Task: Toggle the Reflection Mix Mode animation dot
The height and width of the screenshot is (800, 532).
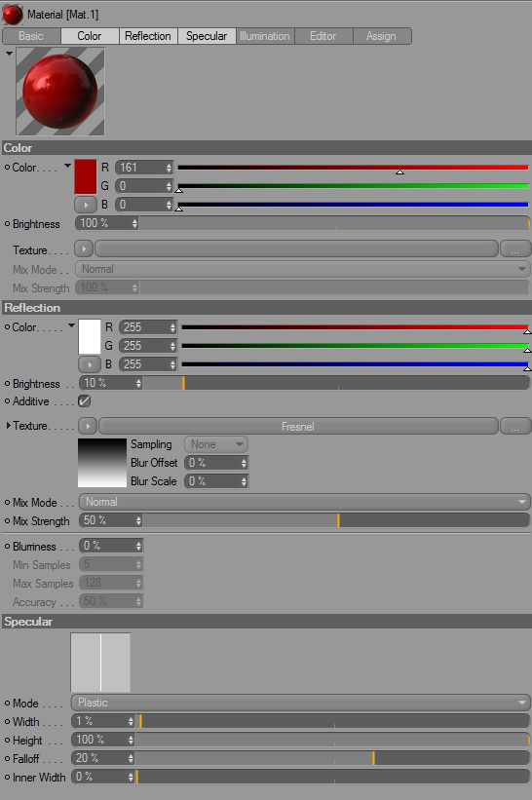Action: tap(7, 503)
